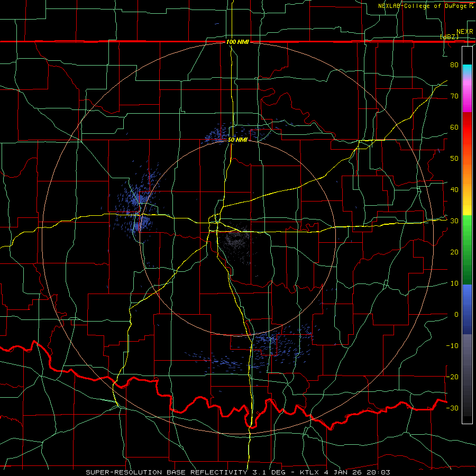
Task: Click the -10 value on the color scale
Action: click(x=452, y=345)
